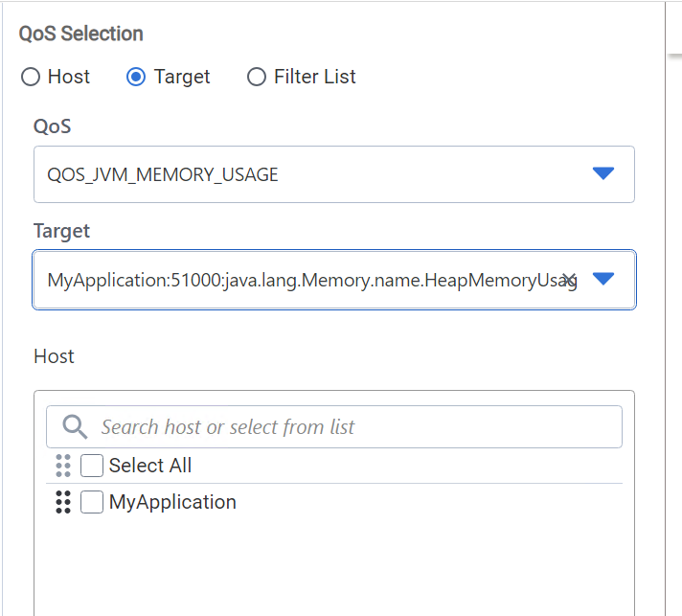Viewport: 682px width, 616px height.
Task: Choose the Filter List radio option
Action: pyautogui.click(x=257, y=77)
